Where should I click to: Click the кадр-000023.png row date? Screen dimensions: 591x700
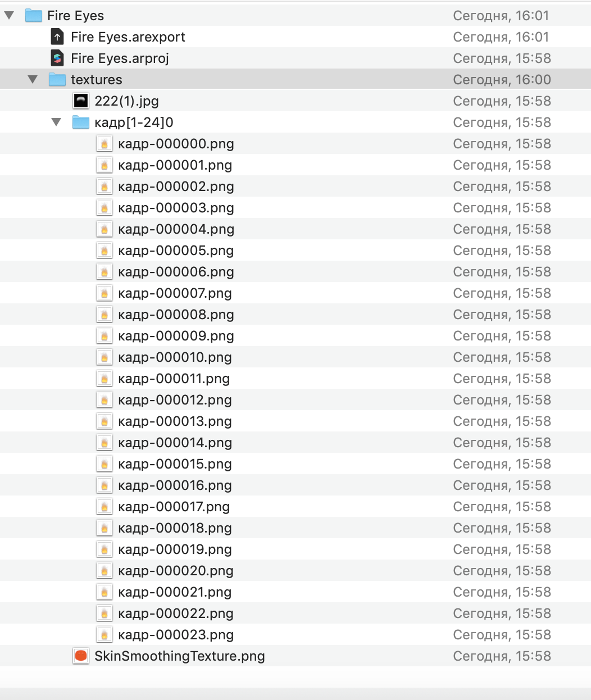pyautogui.click(x=502, y=635)
